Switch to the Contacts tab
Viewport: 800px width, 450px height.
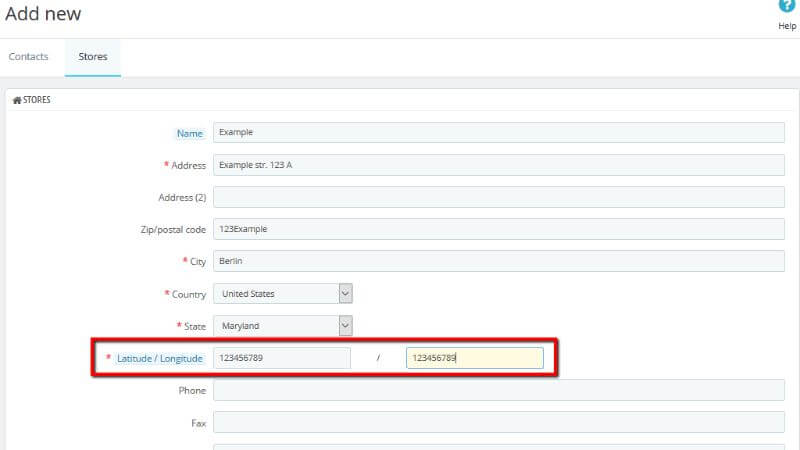pyautogui.click(x=29, y=57)
